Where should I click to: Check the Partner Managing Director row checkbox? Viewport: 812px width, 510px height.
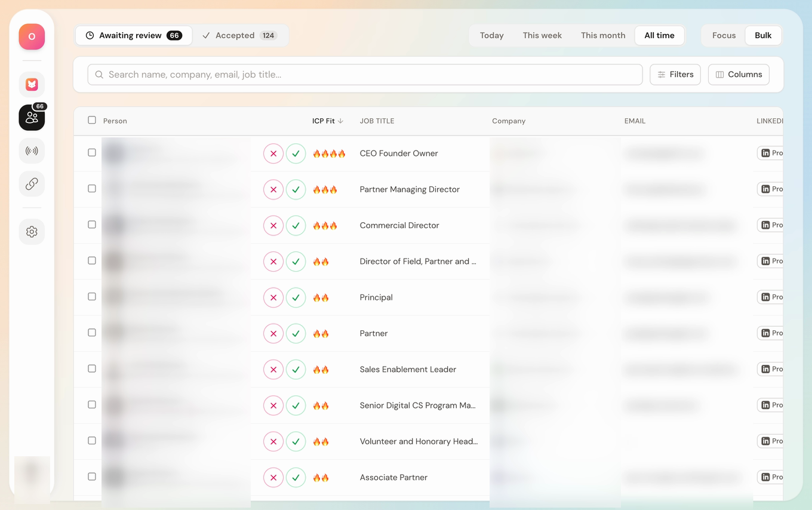92,188
